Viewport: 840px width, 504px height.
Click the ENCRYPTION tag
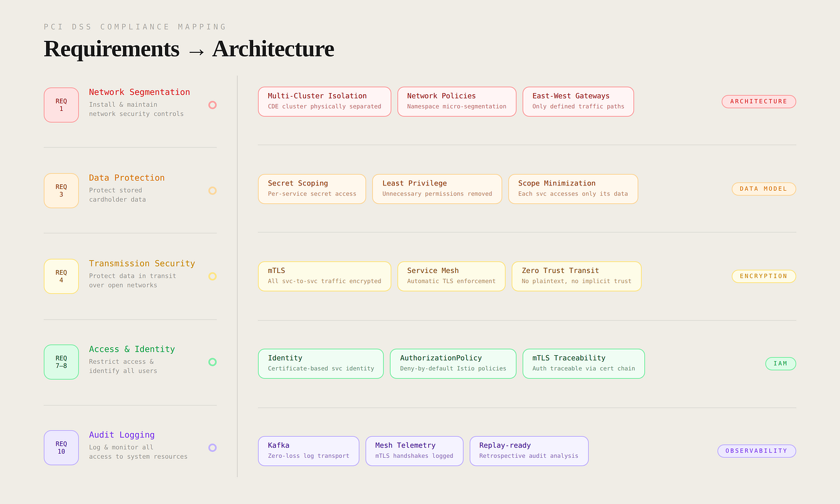coord(764,277)
